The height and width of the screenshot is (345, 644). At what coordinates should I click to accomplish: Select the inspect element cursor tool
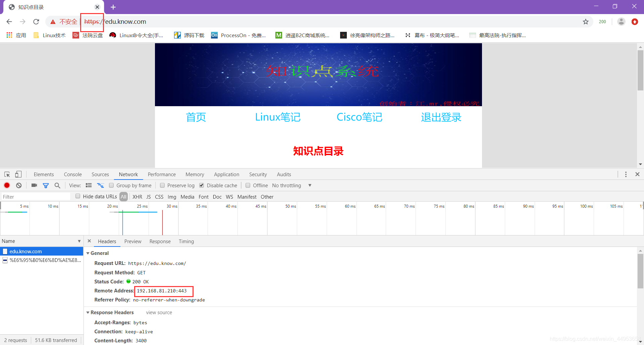click(7, 174)
